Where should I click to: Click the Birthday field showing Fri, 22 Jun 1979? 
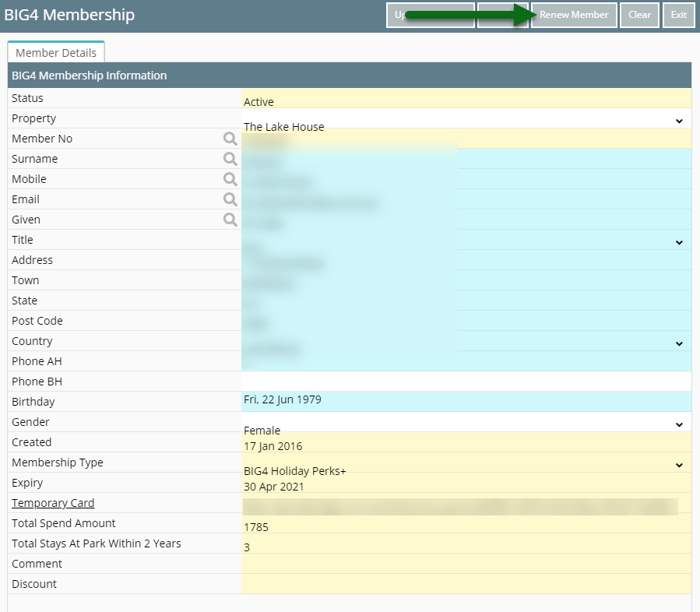click(x=466, y=402)
